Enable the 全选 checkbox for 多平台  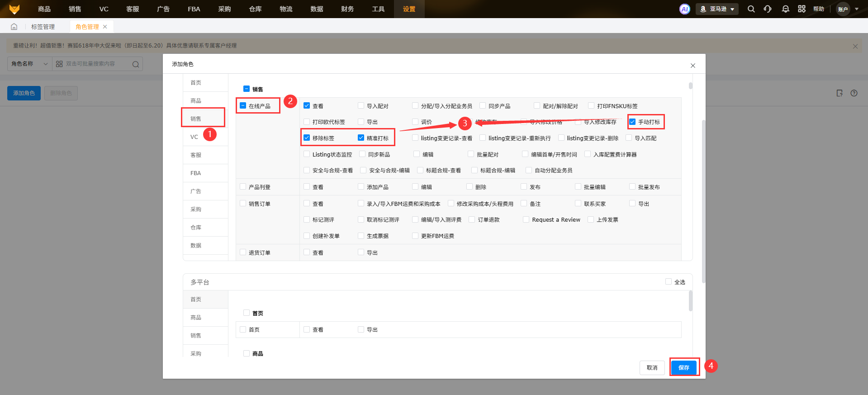tap(668, 282)
